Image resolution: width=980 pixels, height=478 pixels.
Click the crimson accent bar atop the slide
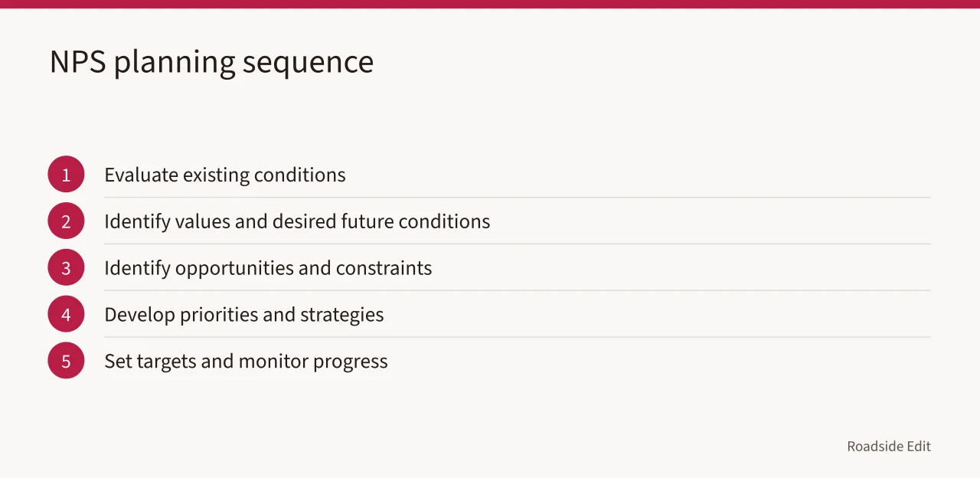tap(490, 4)
